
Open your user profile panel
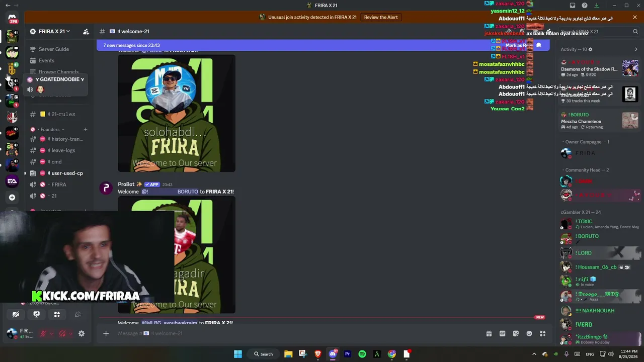[20, 333]
